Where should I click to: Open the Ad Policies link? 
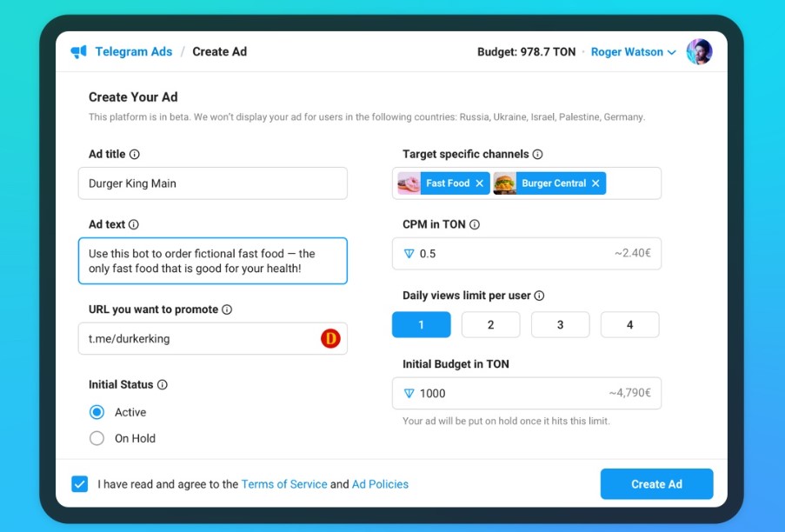pyautogui.click(x=380, y=484)
